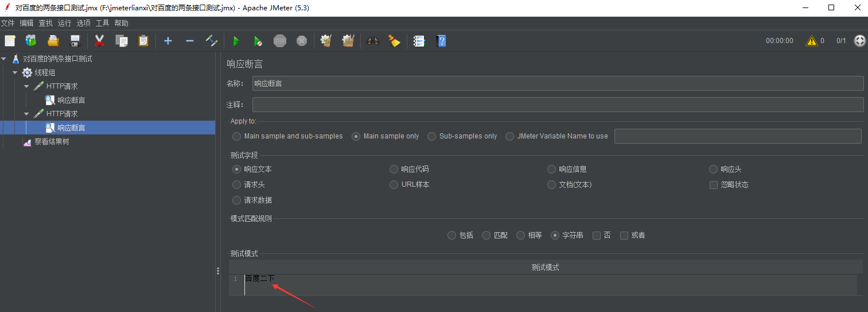
Task: Open the 选项 menu
Action: pyautogui.click(x=83, y=23)
